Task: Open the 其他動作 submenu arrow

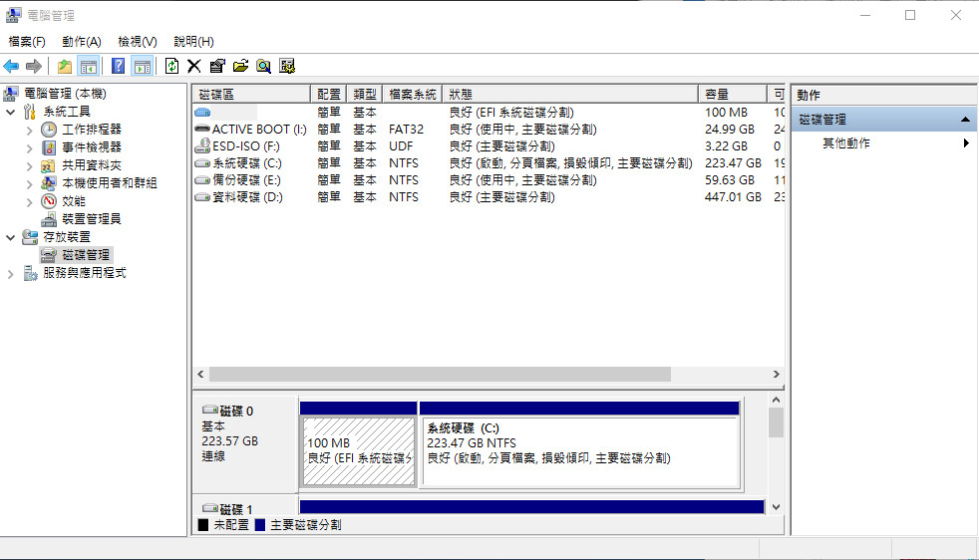Action: coord(966,142)
